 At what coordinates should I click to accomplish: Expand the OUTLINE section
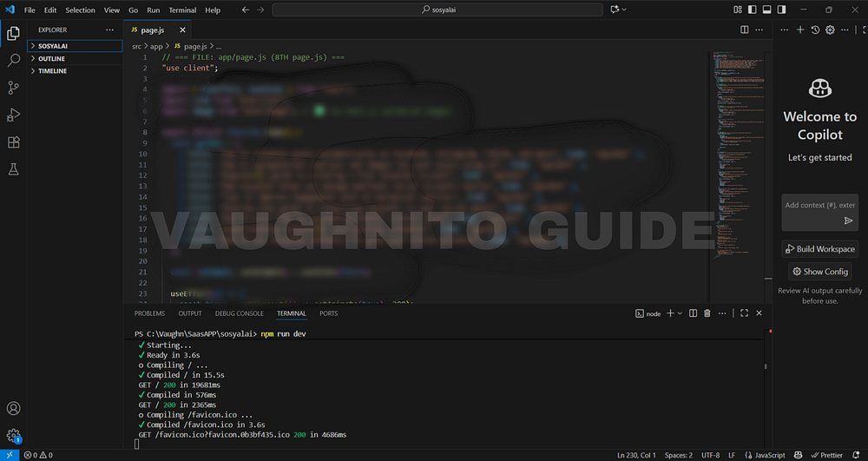point(75,59)
